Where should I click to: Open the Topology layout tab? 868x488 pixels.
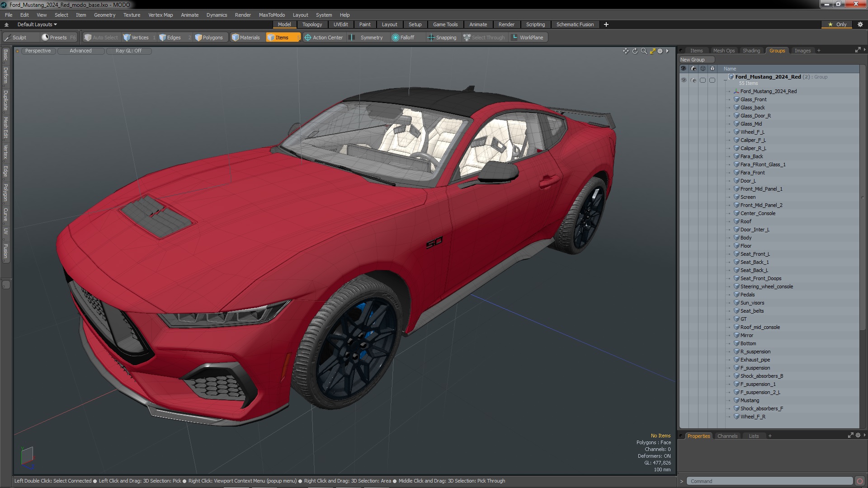[x=312, y=24]
